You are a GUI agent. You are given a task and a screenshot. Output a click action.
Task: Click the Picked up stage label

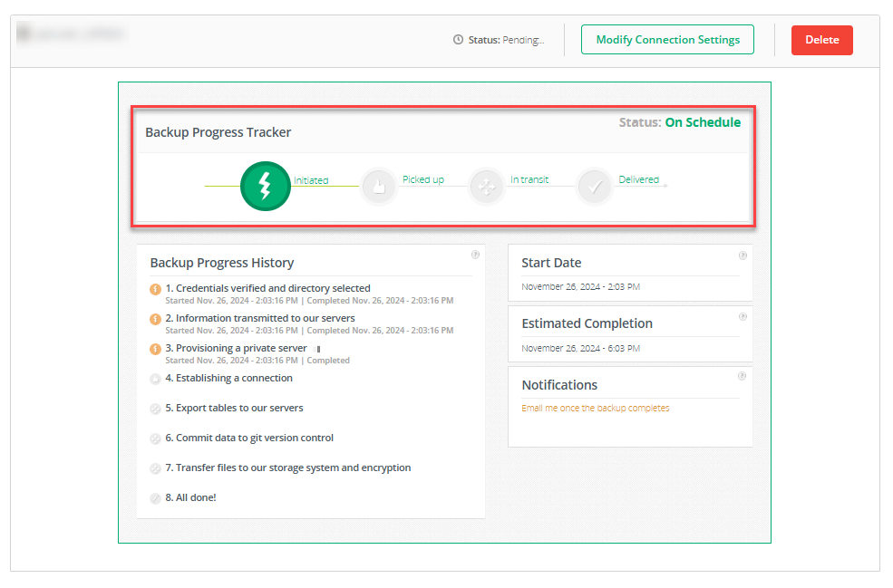(x=423, y=180)
